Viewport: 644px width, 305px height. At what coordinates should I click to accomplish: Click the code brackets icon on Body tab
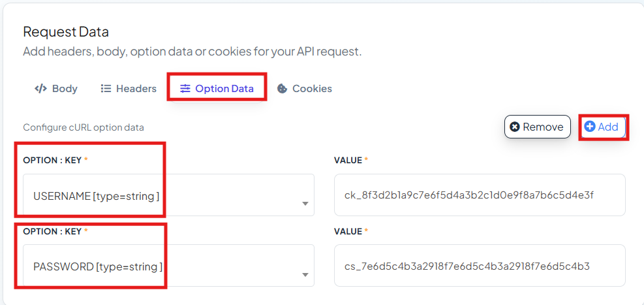point(40,89)
